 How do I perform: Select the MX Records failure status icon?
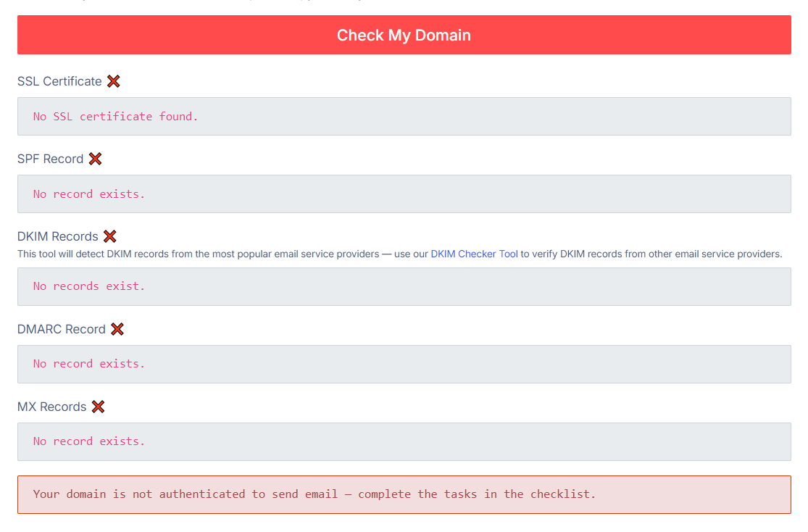pyautogui.click(x=99, y=407)
